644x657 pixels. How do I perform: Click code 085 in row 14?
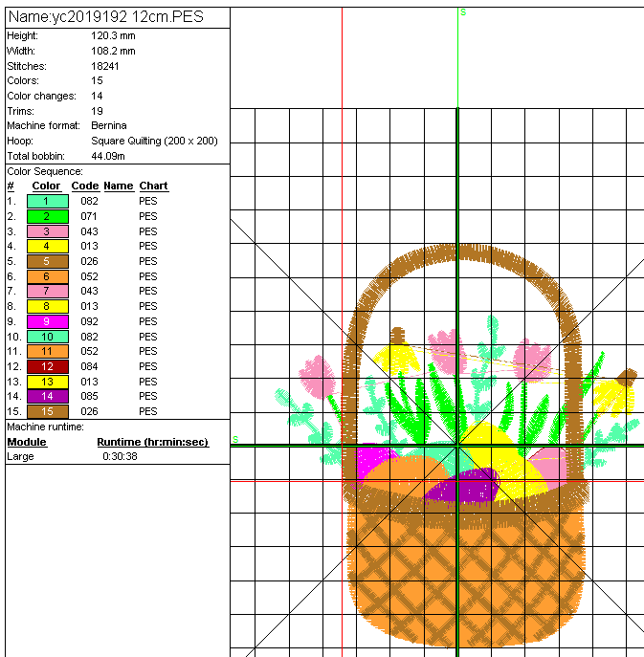[89, 396]
